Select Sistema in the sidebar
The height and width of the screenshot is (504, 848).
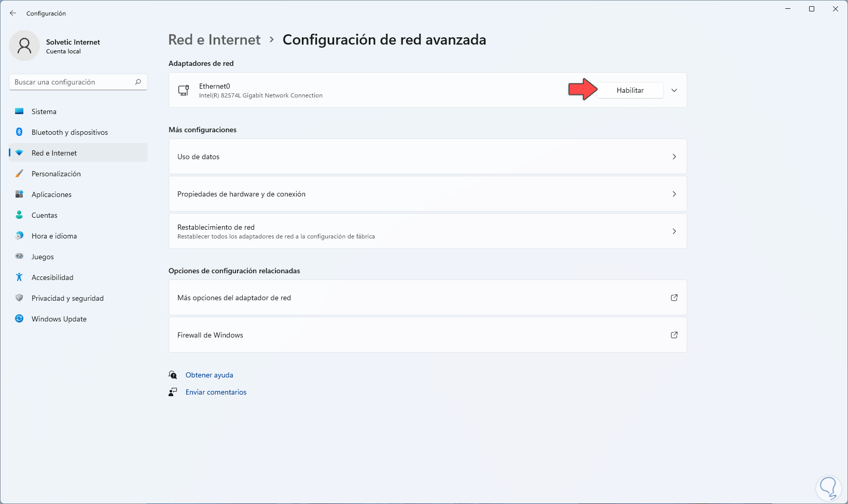point(44,111)
